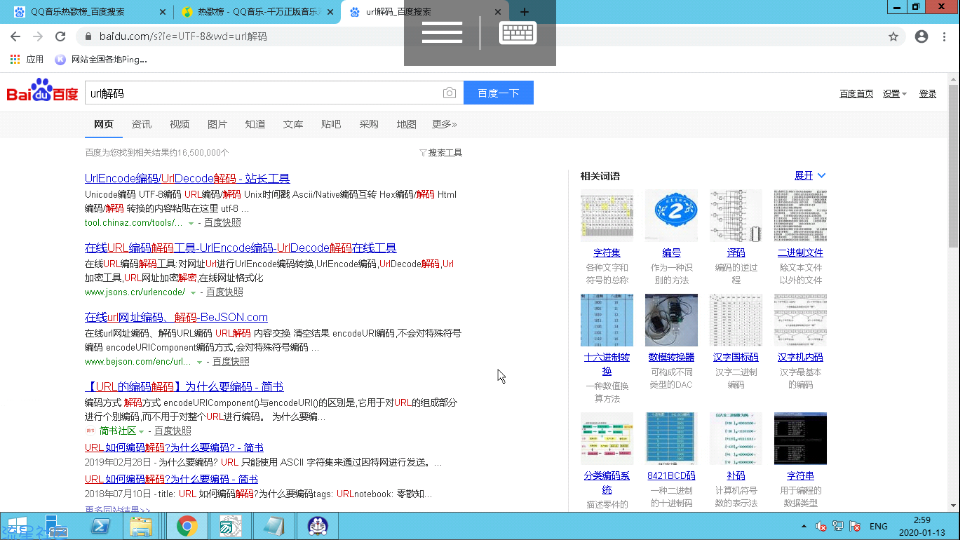Close the QQ音乐热歌榜 search tab
The image size is (960, 540).
(162, 12)
